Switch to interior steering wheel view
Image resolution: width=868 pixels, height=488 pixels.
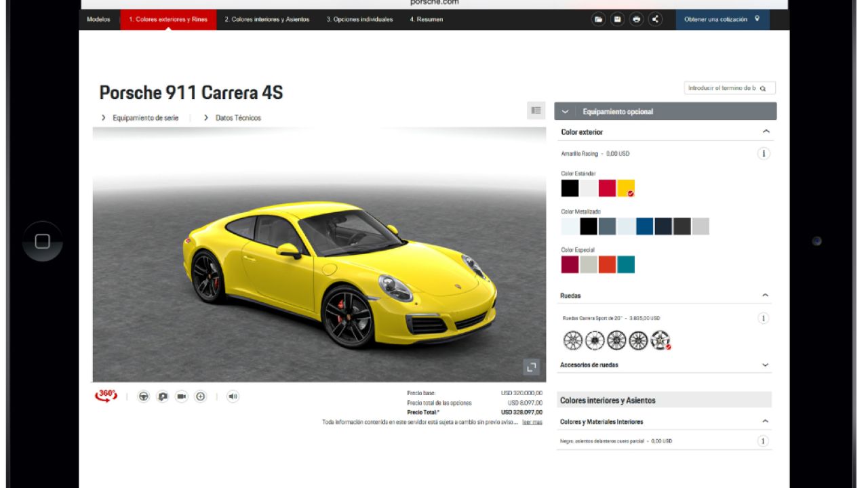click(143, 396)
